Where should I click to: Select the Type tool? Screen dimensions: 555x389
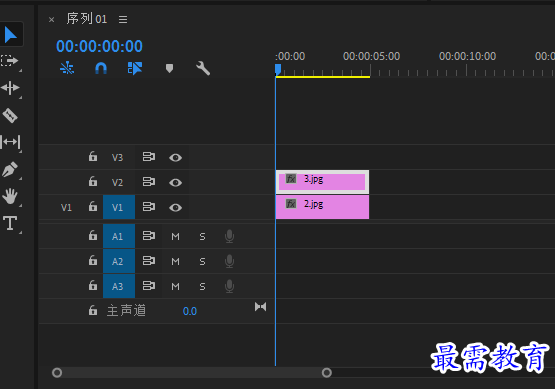point(10,223)
